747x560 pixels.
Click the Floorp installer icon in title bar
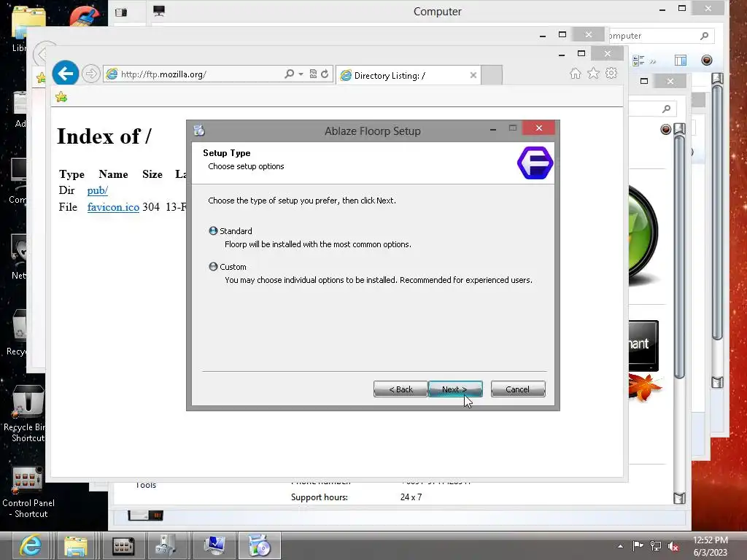tap(199, 131)
